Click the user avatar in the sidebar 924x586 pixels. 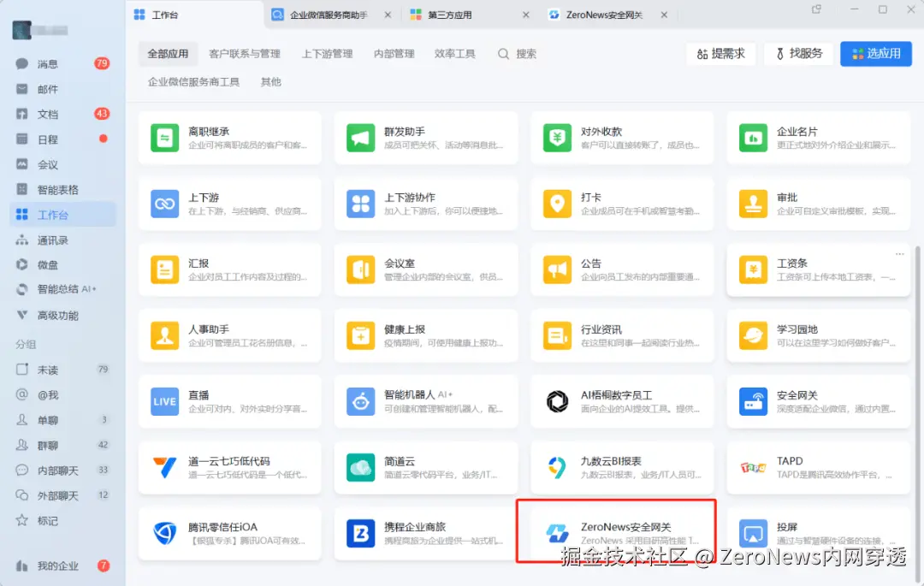[21, 29]
